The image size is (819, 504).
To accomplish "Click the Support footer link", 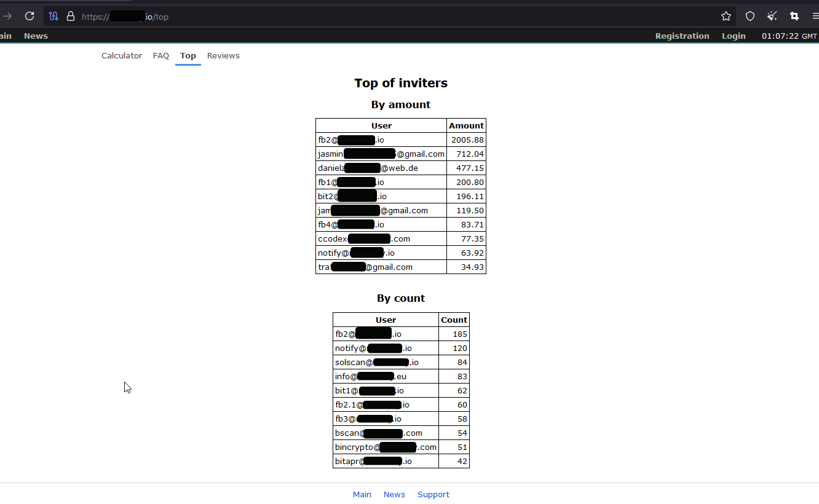I will pos(433,494).
